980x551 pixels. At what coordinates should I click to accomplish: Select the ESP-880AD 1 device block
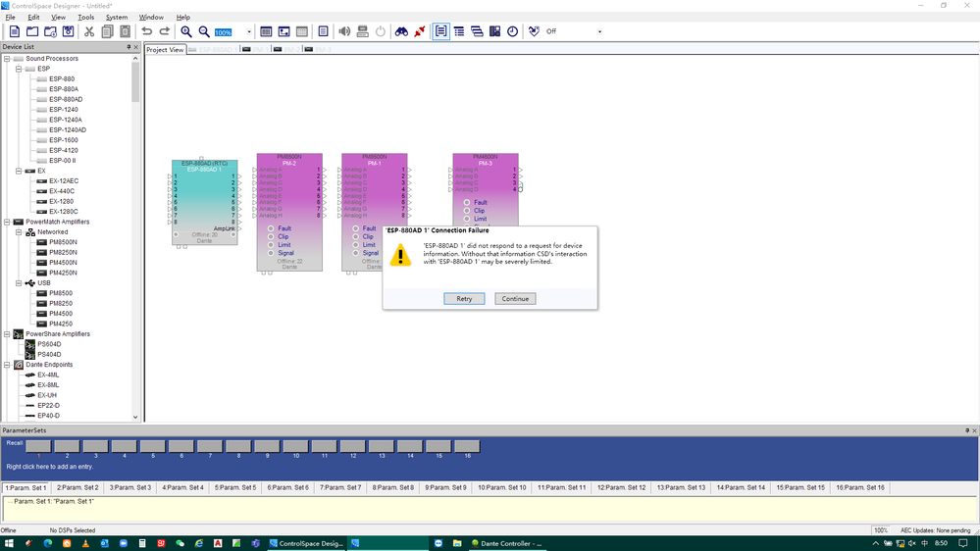pyautogui.click(x=204, y=202)
